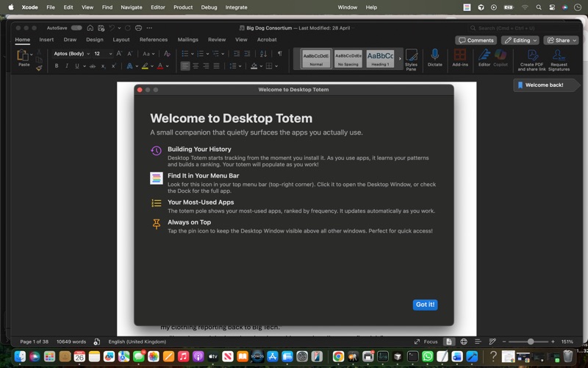Viewport: 588px width, 368px height.
Task: Open the more options ellipsis in Word
Action: tap(149, 28)
